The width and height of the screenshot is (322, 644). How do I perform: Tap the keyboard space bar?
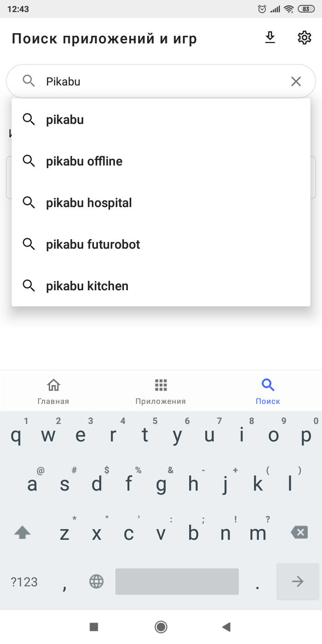coord(177,582)
